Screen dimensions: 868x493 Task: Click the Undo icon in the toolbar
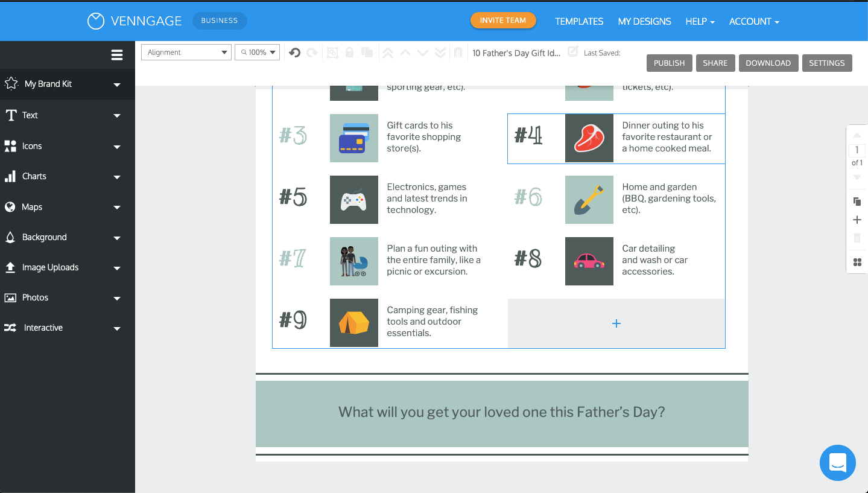(294, 53)
